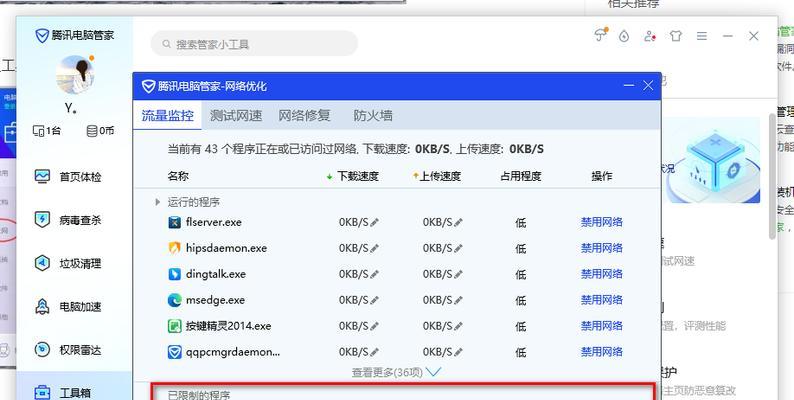Screen dimensions: 794x400
Task: Click the msedge.exe Edge icon
Action: (x=175, y=300)
